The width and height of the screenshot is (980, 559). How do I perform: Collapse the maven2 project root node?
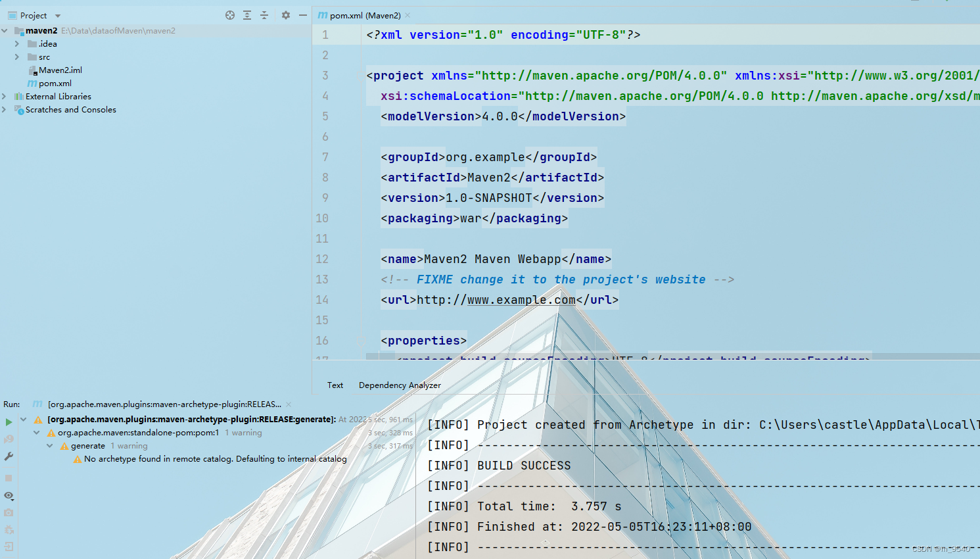5,30
